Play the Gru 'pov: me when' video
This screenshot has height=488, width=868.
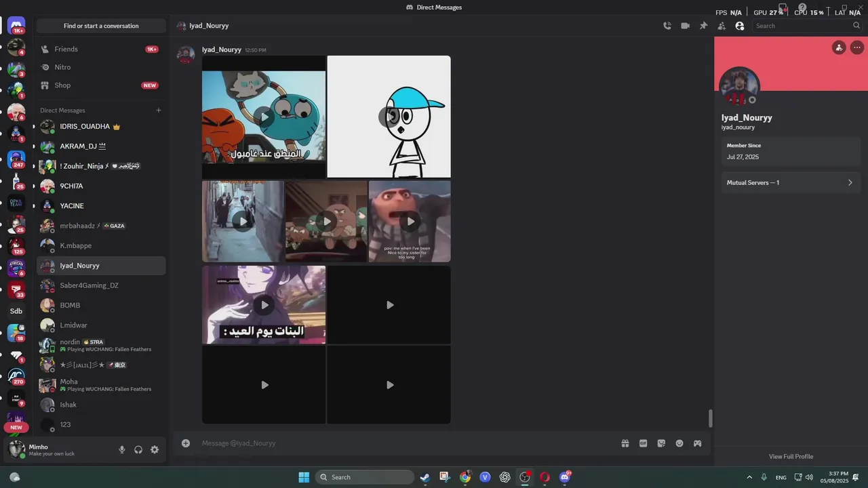click(x=410, y=221)
